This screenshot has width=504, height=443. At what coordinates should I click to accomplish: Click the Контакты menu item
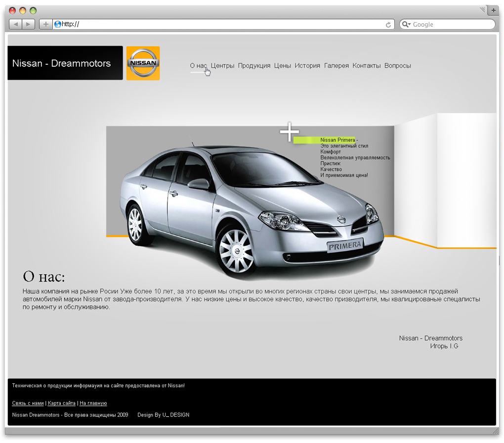pyautogui.click(x=367, y=66)
